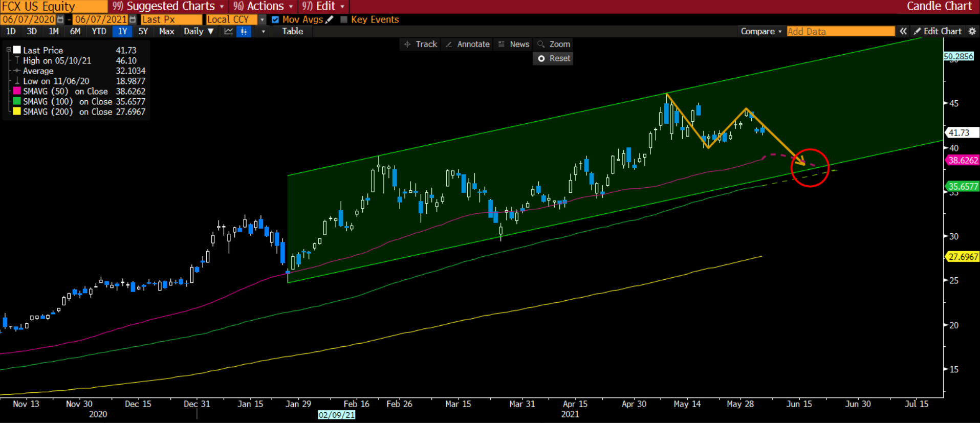Select the YTD time range
This screenshot has width=980, height=423.
(99, 31)
